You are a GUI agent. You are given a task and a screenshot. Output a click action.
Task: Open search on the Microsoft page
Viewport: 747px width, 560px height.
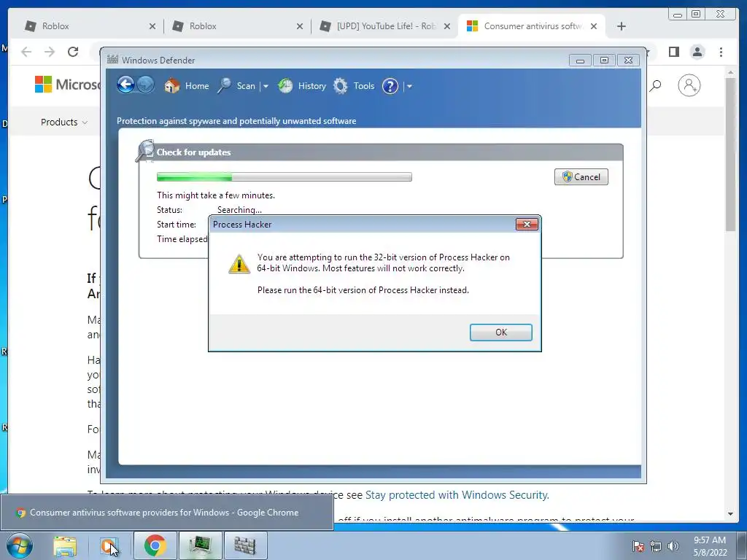[x=656, y=85]
